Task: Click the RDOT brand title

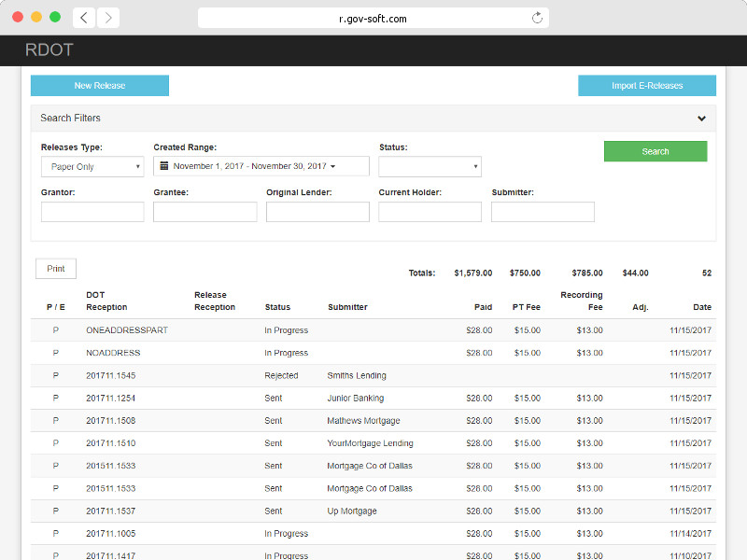Action: coord(49,50)
